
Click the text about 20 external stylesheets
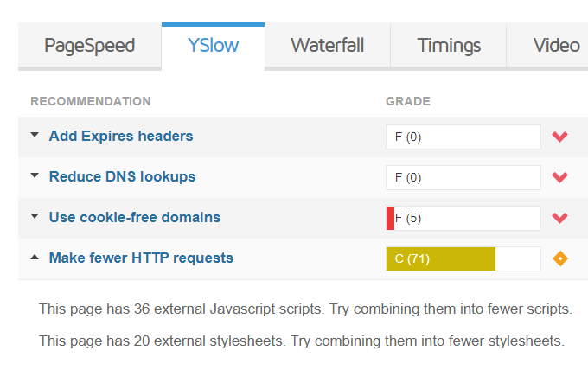302,341
